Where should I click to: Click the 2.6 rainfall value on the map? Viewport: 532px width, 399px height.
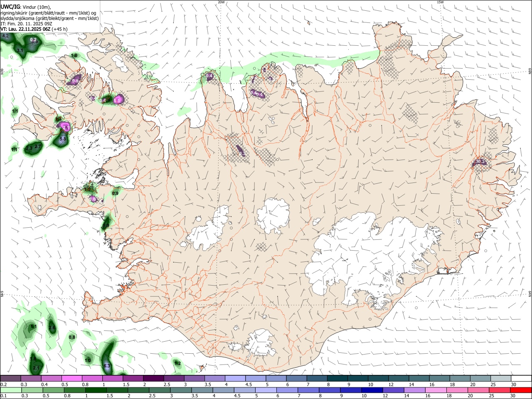(x=52, y=328)
